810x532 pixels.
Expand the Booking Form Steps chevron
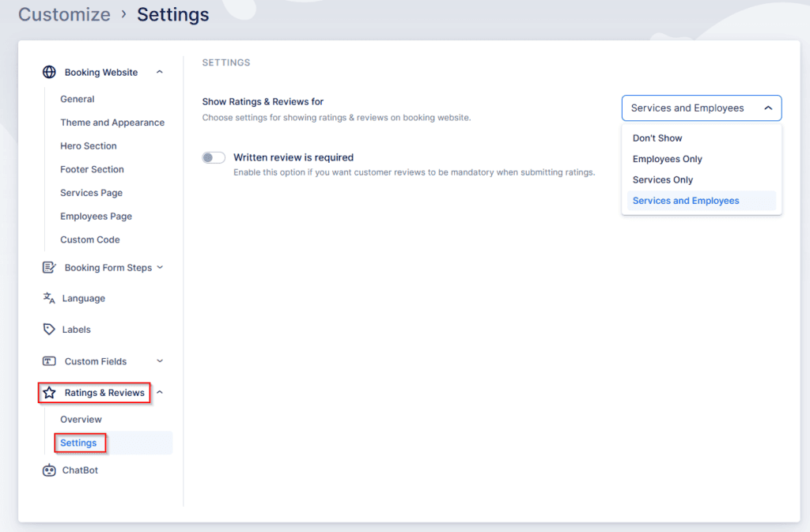tap(160, 267)
